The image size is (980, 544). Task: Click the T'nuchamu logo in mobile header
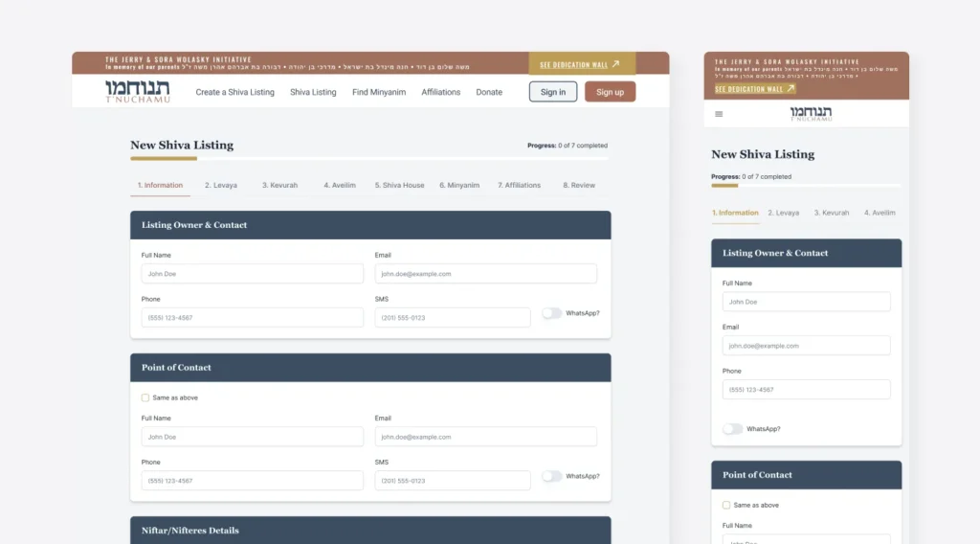click(811, 114)
